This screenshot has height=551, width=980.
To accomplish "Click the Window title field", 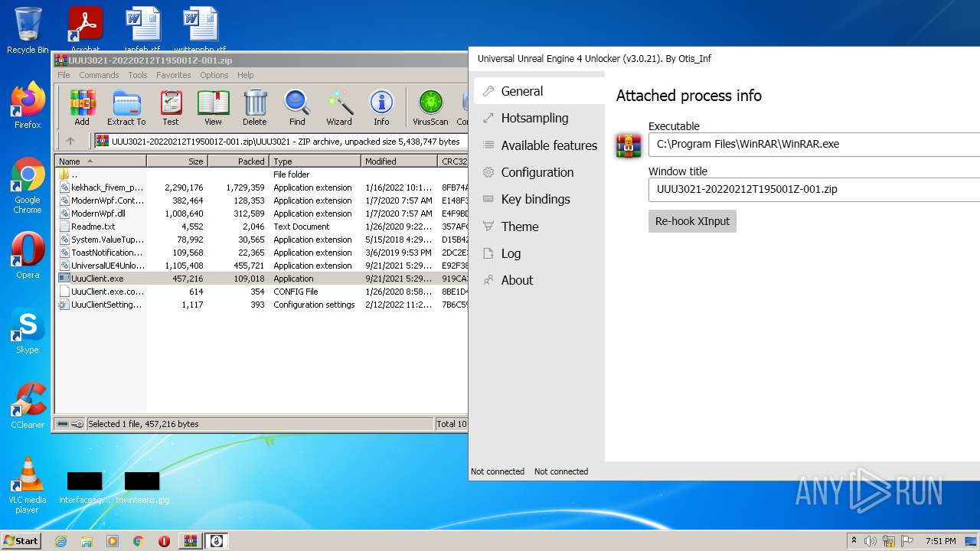I will [814, 189].
